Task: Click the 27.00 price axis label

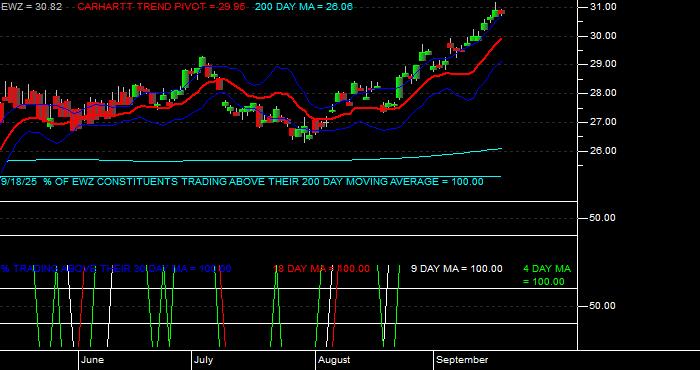Action: (x=603, y=122)
